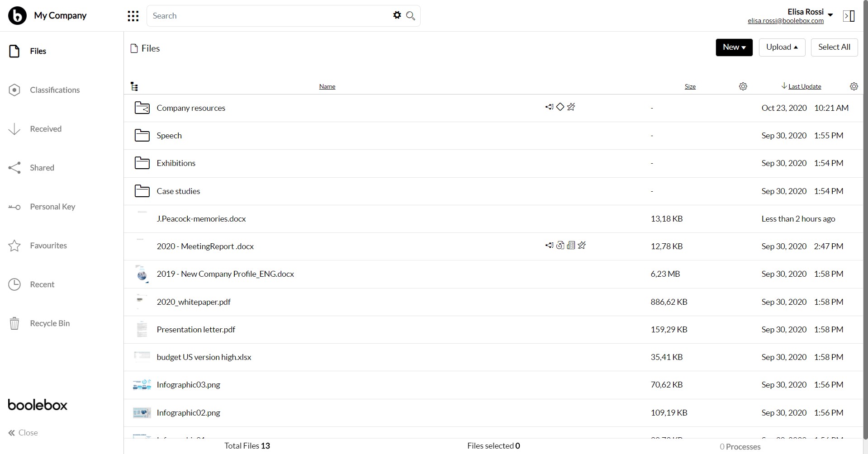Click the share icon on Company resources row

[x=549, y=107]
